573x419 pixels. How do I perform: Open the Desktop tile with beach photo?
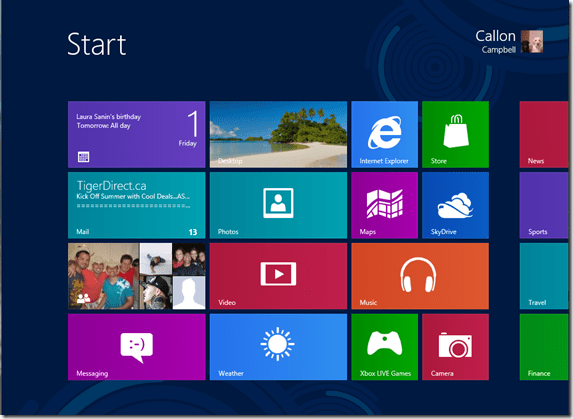click(278, 134)
